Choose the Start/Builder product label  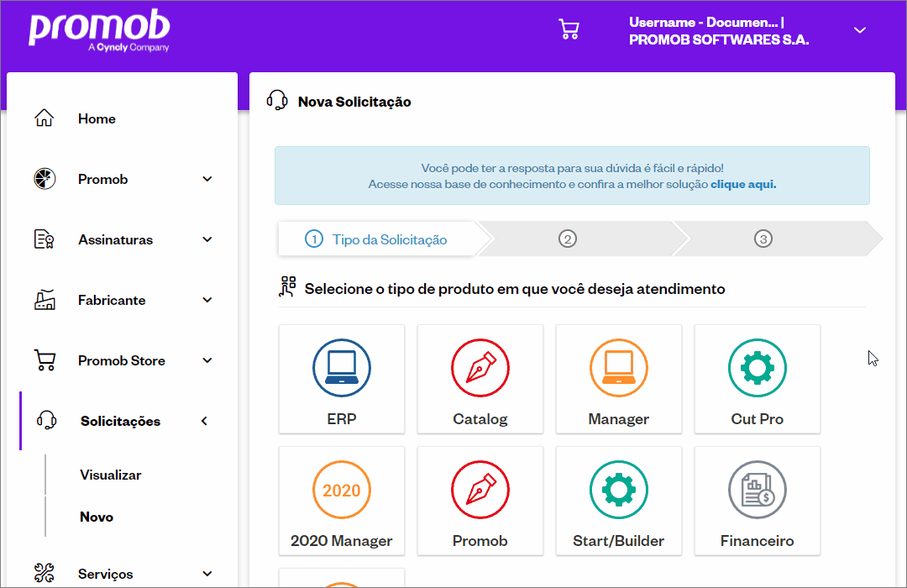(x=618, y=541)
